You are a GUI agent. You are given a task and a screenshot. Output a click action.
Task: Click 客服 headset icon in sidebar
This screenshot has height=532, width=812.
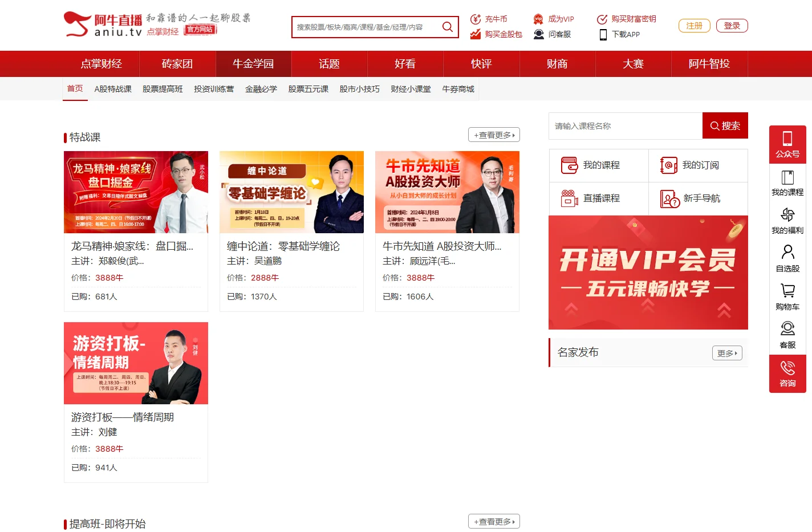pyautogui.click(x=787, y=328)
